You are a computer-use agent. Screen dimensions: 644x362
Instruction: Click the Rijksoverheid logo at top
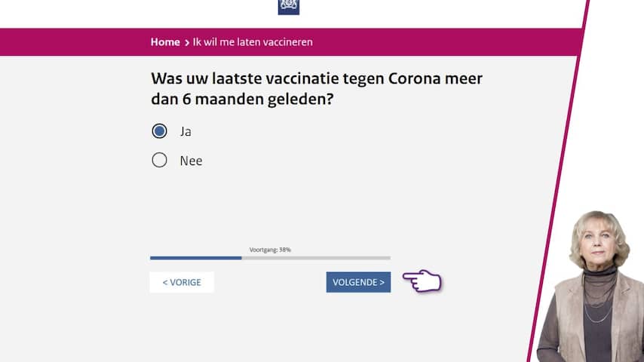[x=289, y=6]
